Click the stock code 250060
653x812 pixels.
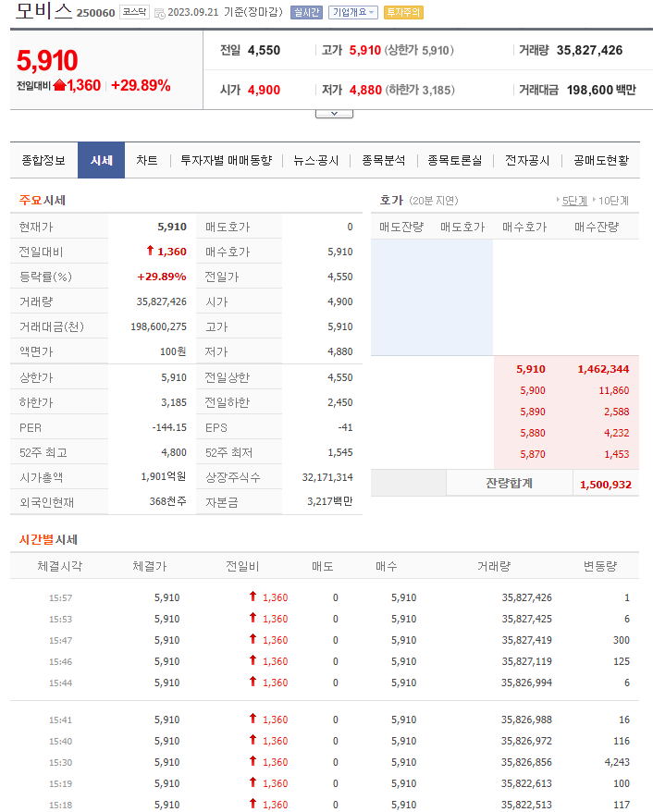[x=96, y=13]
